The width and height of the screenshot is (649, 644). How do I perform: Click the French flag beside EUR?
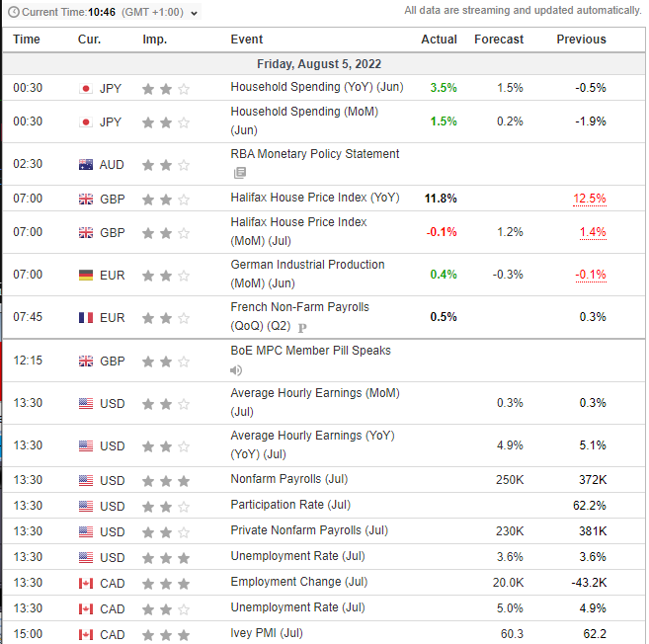click(x=86, y=317)
